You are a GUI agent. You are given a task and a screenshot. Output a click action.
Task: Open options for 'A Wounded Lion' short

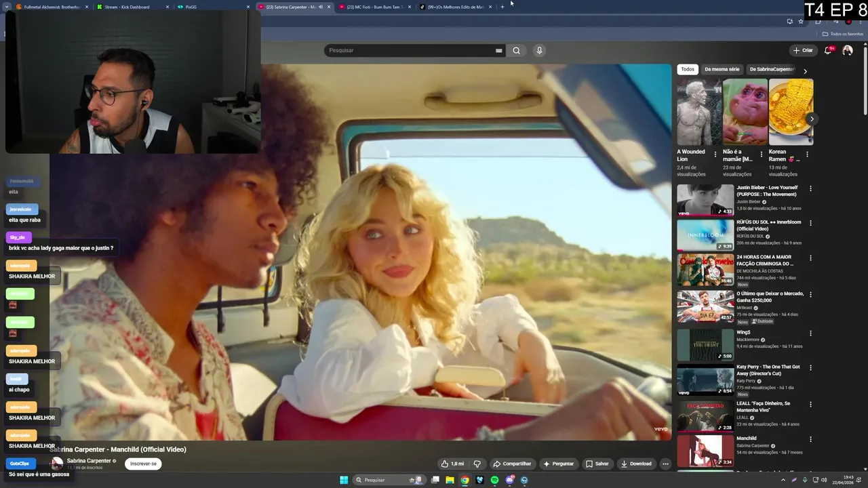point(715,155)
